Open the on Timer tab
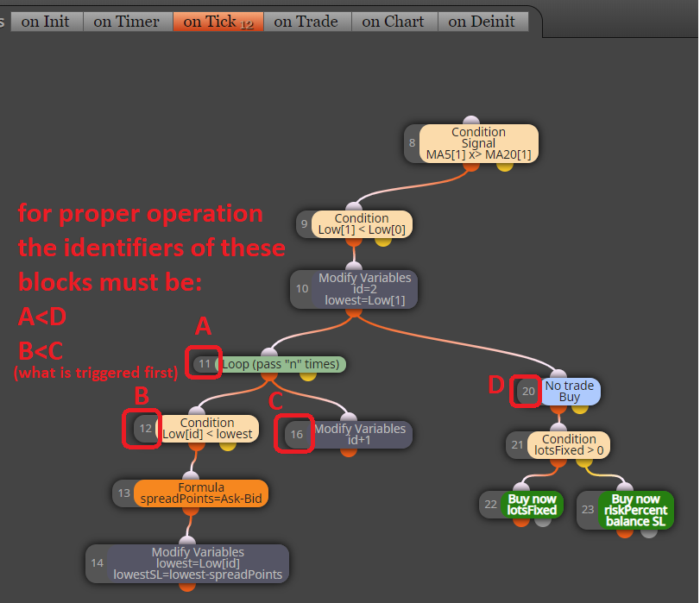 (x=128, y=22)
